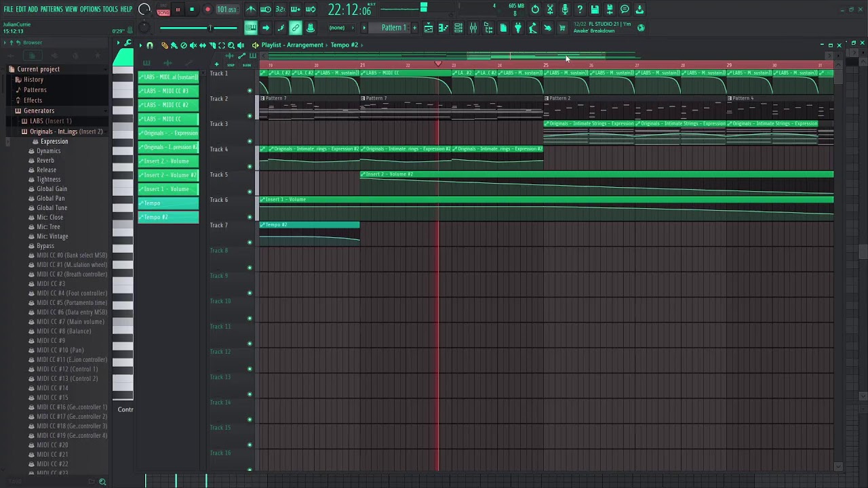Mute Track 7 using its green dot
Screen dimensions: 868x488
click(250, 242)
